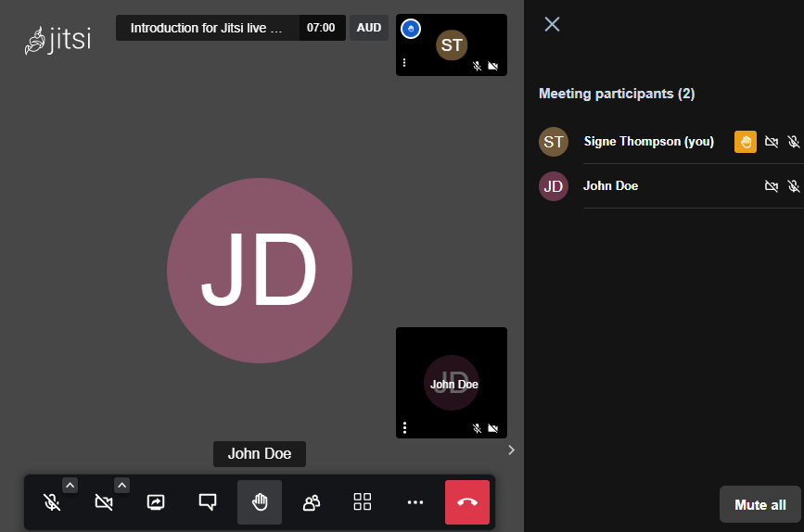Click the Mute all button
The height and width of the screenshot is (532, 804).
(759, 505)
